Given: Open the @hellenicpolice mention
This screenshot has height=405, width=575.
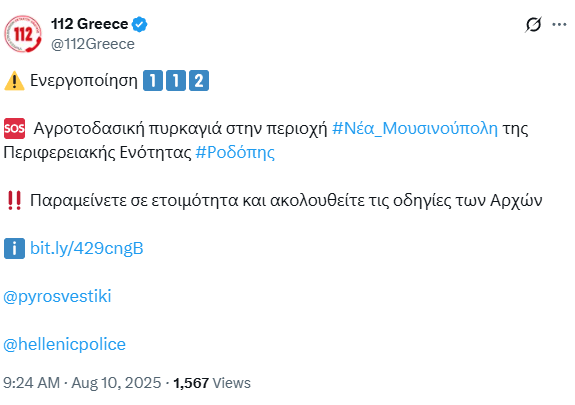Looking at the screenshot, I should [65, 344].
